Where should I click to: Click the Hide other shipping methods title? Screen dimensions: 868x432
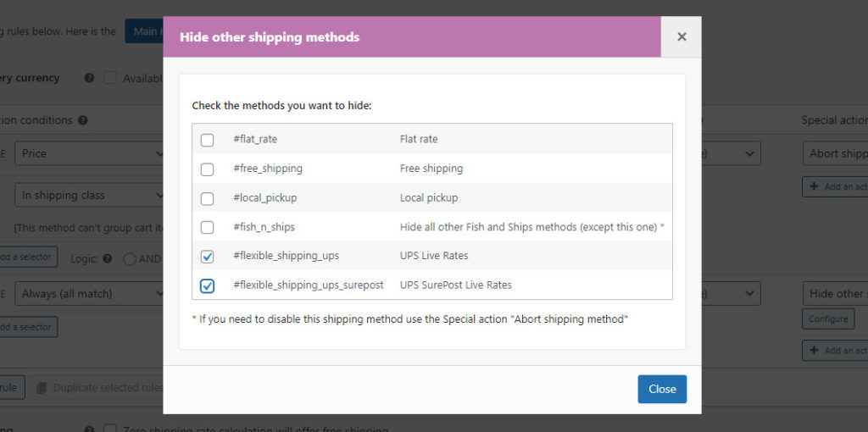point(270,37)
